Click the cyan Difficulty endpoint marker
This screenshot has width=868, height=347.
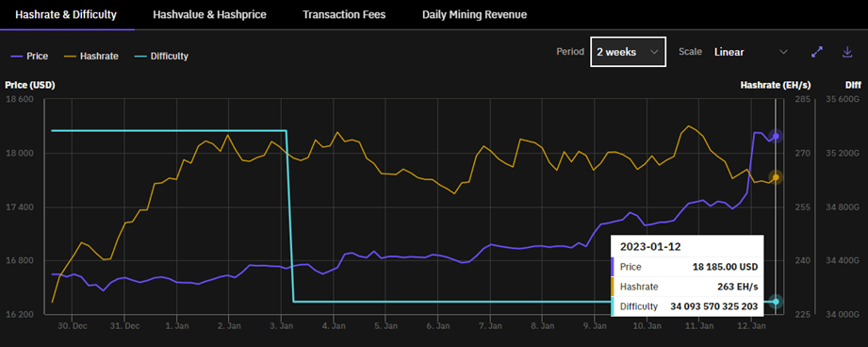click(x=776, y=302)
